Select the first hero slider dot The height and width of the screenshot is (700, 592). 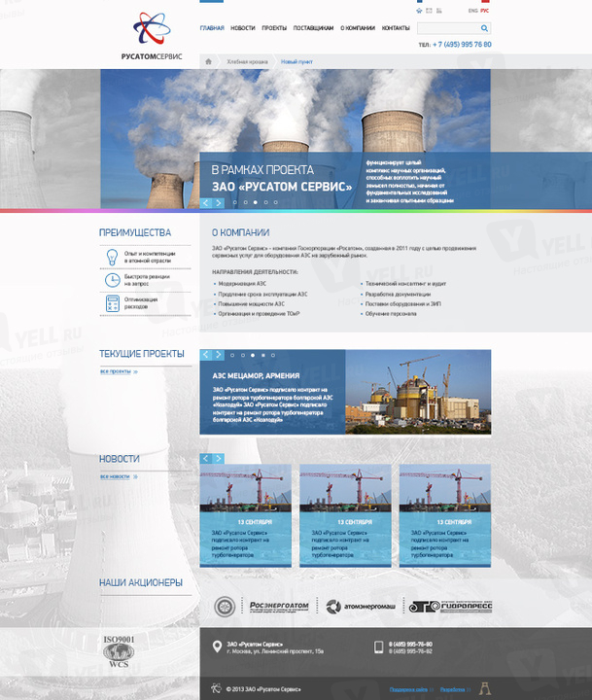[x=235, y=202]
